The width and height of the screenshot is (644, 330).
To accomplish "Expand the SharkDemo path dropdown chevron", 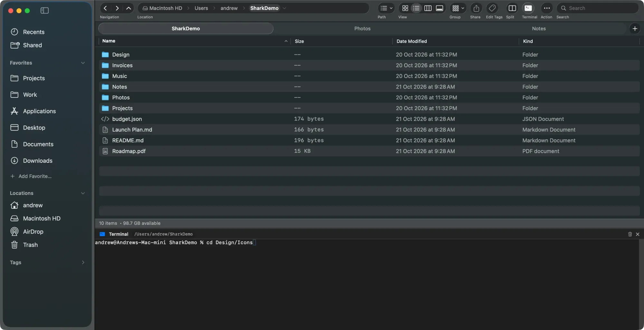I will tap(284, 8).
